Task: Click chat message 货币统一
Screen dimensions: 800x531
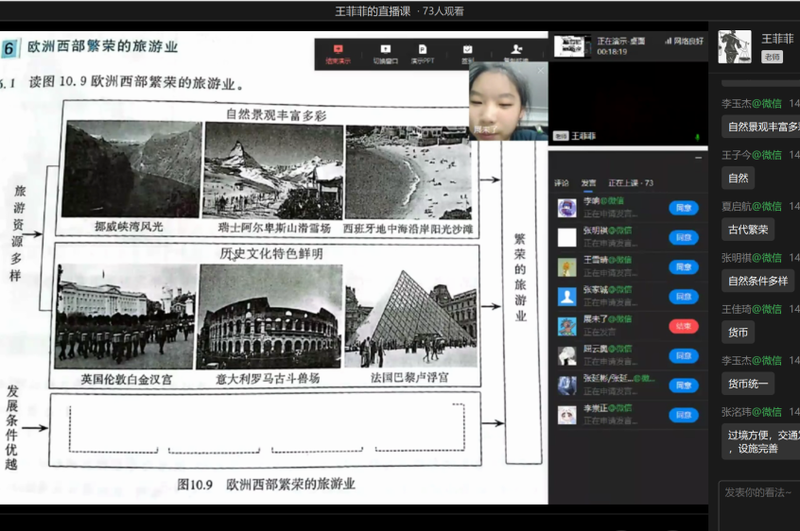Action: click(x=748, y=384)
